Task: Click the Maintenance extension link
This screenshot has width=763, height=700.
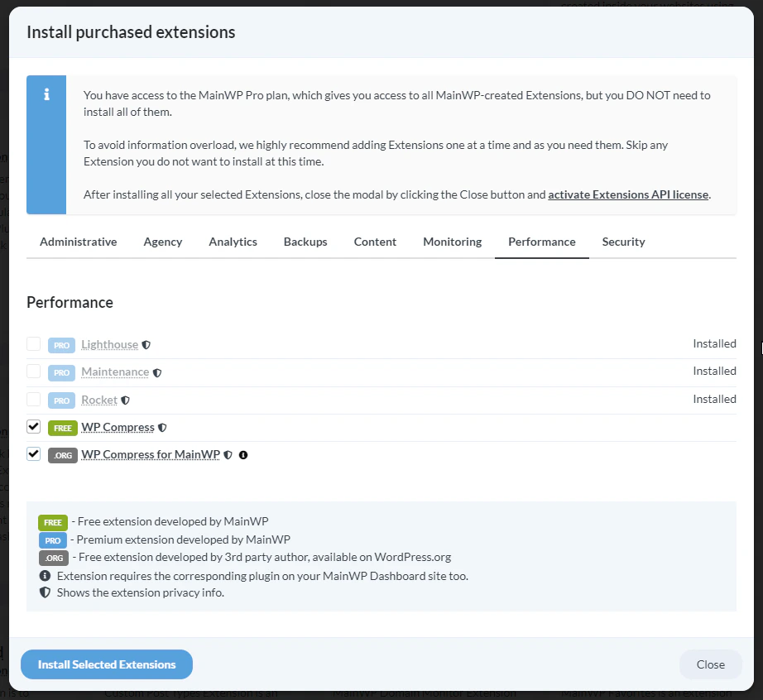Action: [x=115, y=372]
